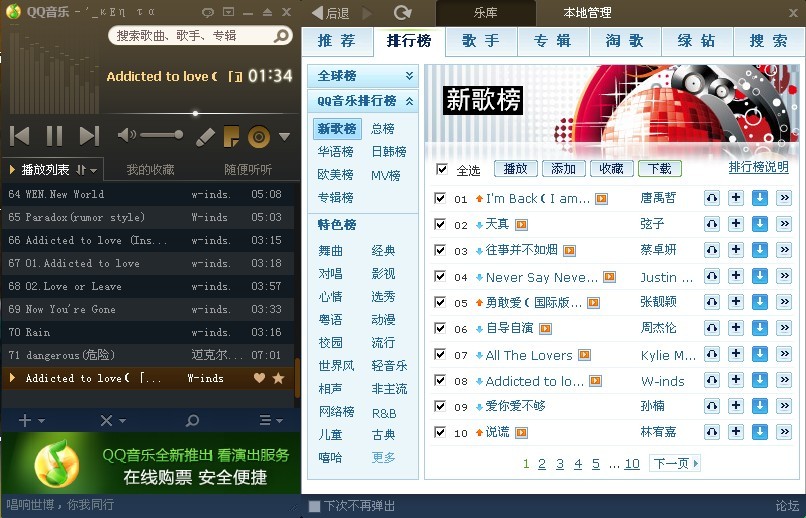Click the heart icon on the playing song

pos(260,378)
